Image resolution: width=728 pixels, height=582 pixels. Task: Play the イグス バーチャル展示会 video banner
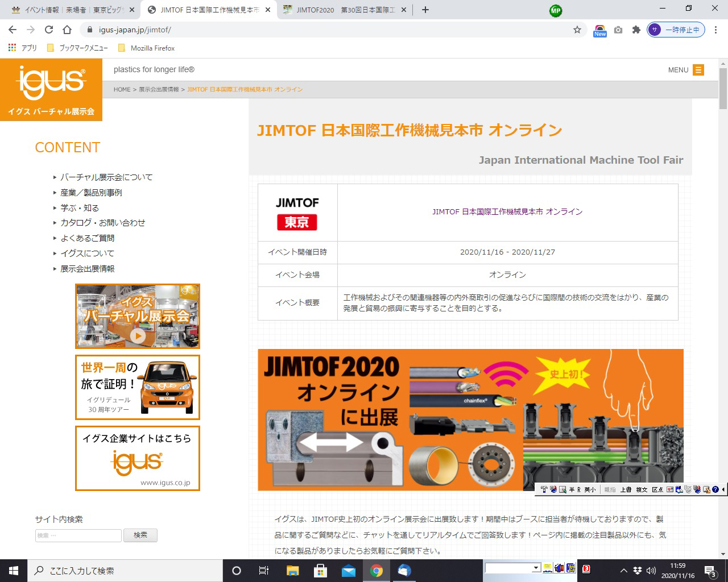pos(138,316)
